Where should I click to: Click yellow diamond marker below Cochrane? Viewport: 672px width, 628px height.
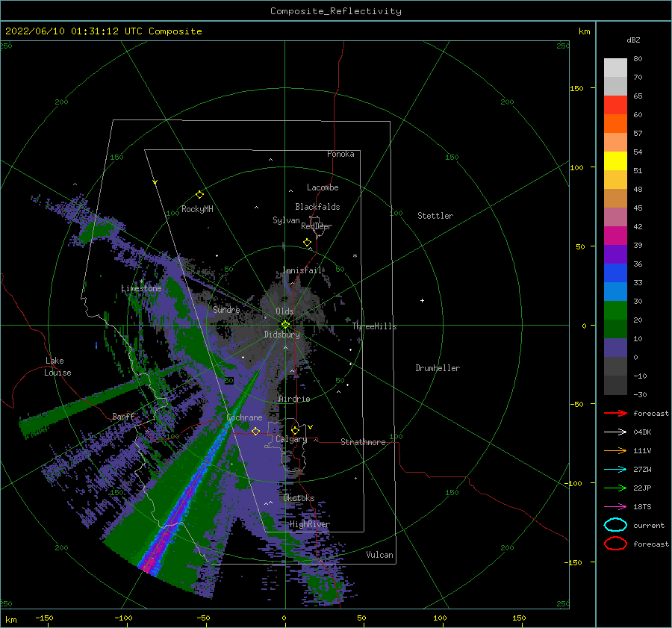click(x=255, y=432)
